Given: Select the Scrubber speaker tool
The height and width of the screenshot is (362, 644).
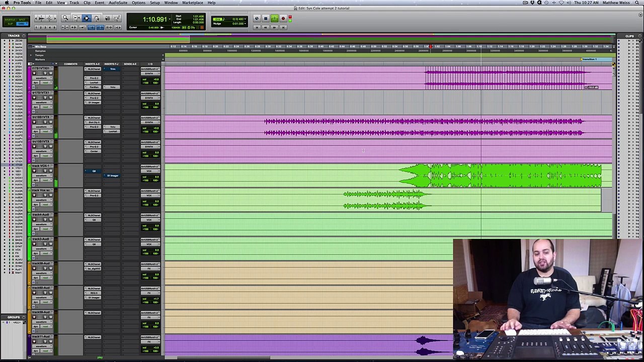Looking at the screenshot, I should click(107, 18).
